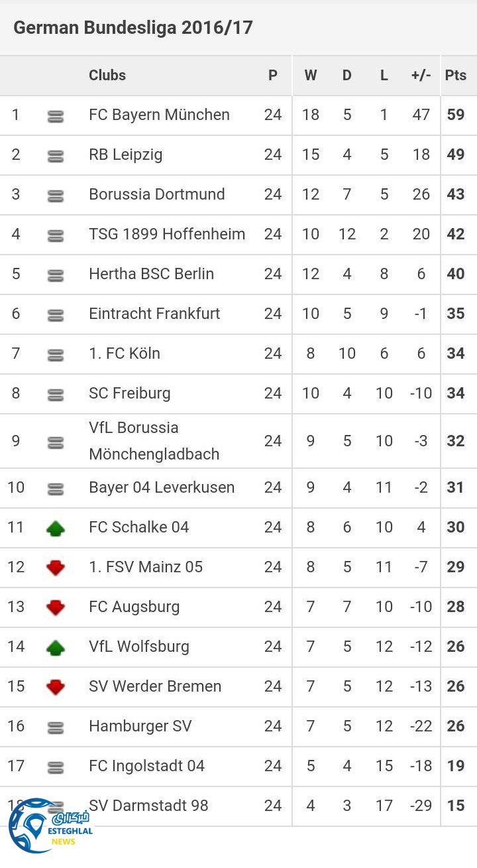Select the Bayer 04 Leverkusen club name
This screenshot has width=477, height=868.
click(x=162, y=487)
